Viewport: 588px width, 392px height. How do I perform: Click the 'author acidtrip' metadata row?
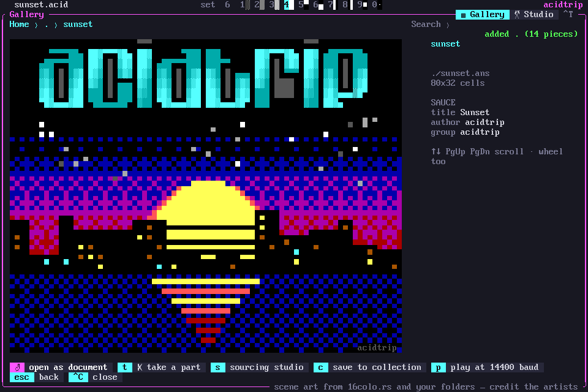(467, 123)
